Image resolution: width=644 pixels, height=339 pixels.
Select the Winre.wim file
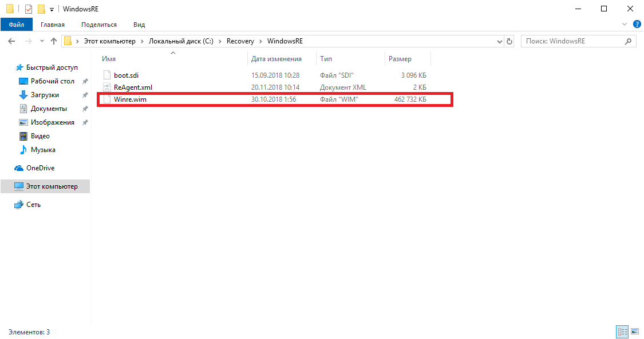pyautogui.click(x=130, y=99)
